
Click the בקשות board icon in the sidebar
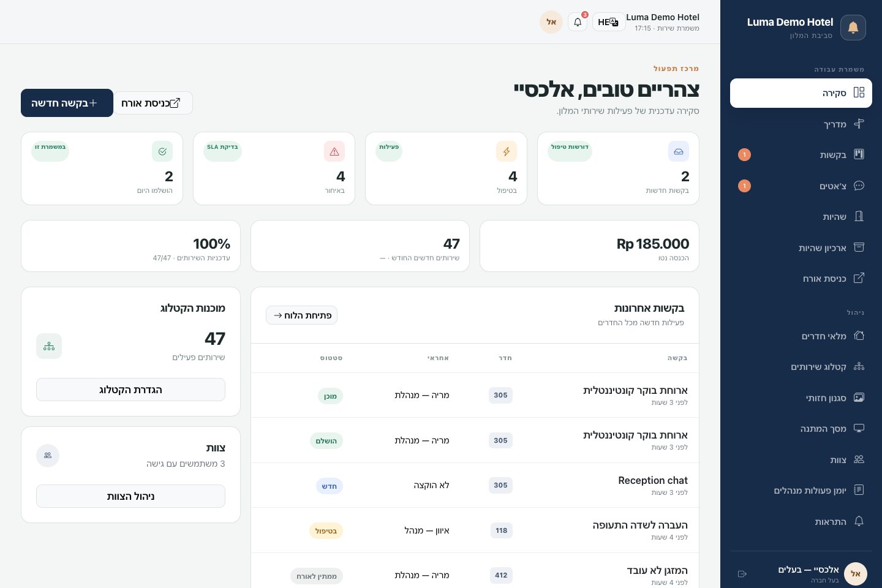coord(859,154)
